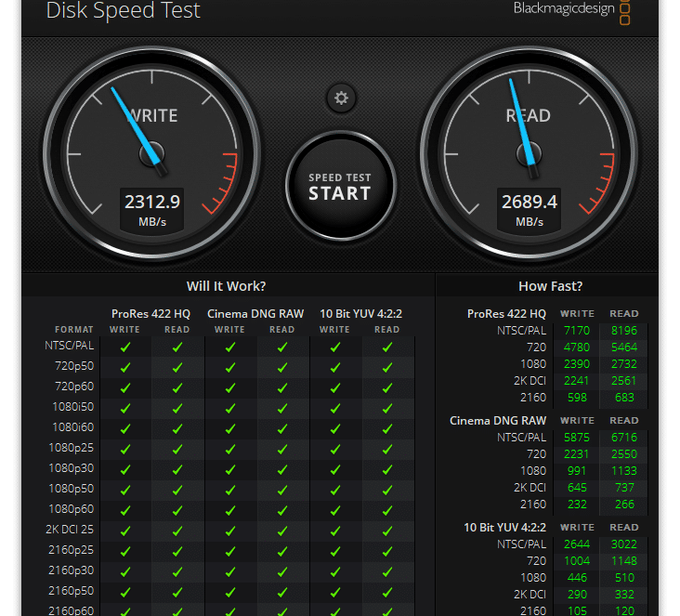Click YUV 1080 read value 510
This screenshot has width=680, height=616.
[624, 577]
